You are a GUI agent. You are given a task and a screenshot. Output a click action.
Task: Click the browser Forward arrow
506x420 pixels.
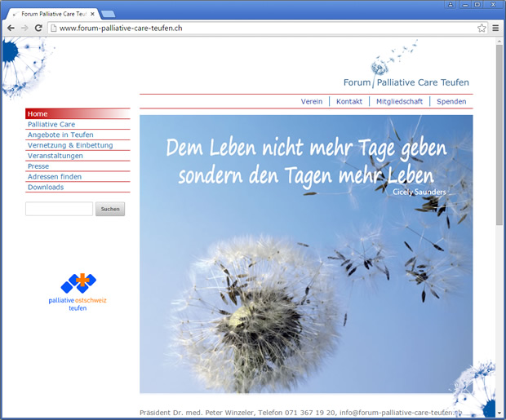[24, 28]
